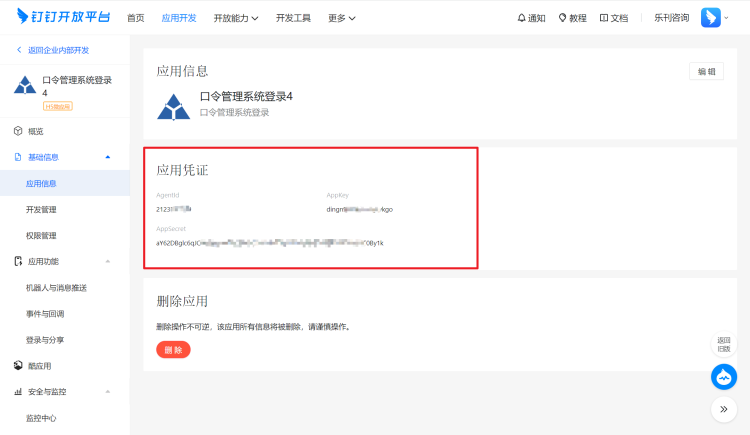Go to the 首页 navigation tab
Image resolution: width=750 pixels, height=435 pixels.
click(x=135, y=18)
